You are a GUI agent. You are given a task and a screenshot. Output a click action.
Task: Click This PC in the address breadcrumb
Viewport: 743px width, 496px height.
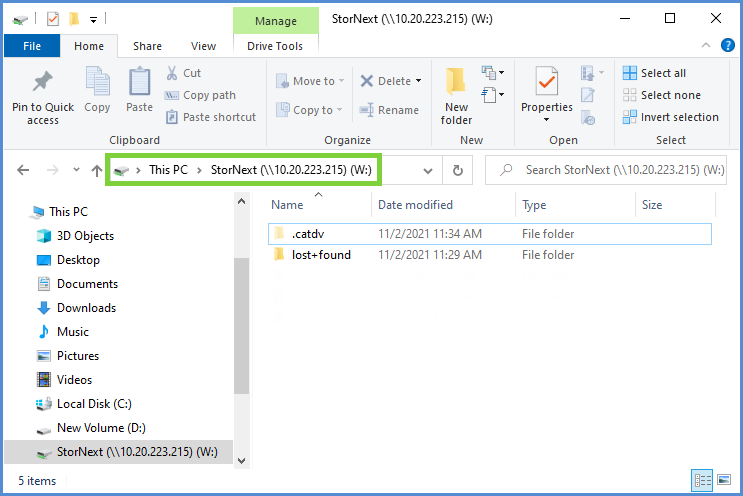click(168, 170)
